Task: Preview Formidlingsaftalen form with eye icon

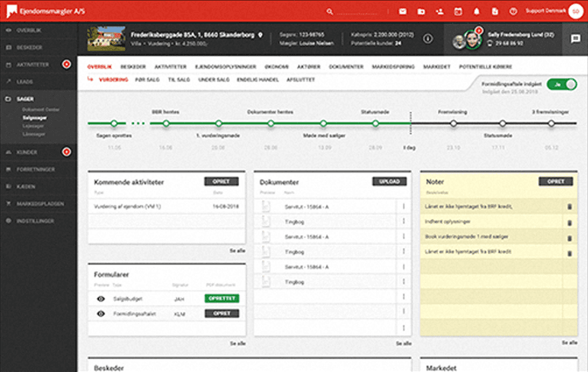Action: (101, 313)
